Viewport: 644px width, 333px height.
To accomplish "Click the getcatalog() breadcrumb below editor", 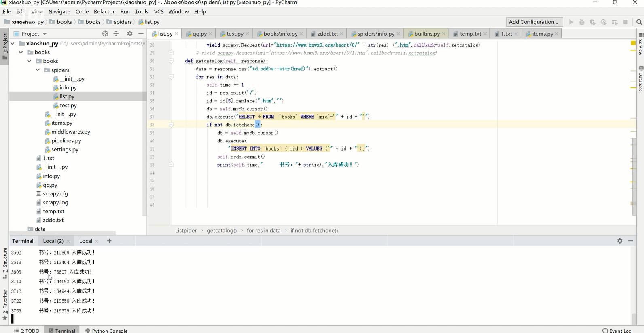I will [x=222, y=231].
